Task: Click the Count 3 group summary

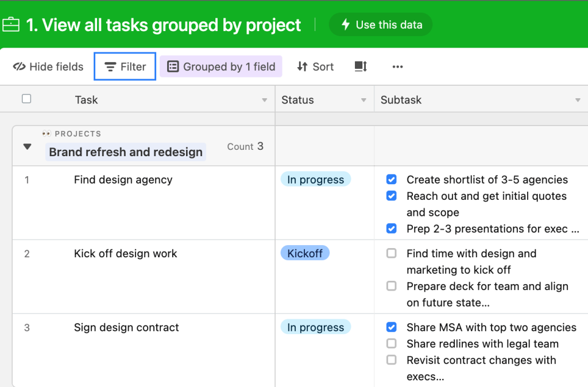Action: [x=245, y=146]
